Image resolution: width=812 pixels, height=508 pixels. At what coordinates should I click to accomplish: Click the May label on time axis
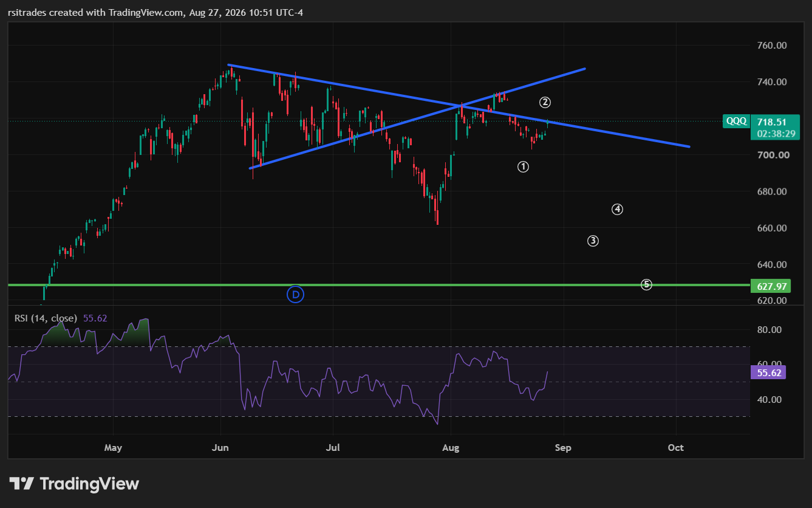coord(113,448)
